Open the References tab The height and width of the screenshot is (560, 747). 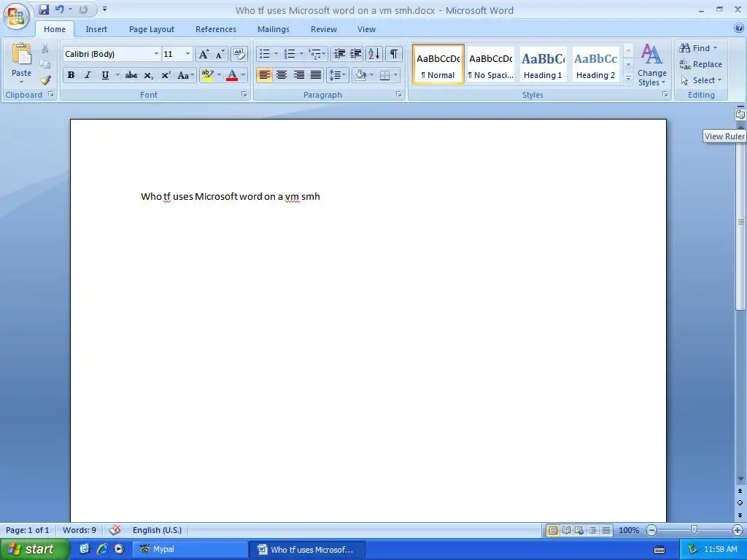(216, 29)
